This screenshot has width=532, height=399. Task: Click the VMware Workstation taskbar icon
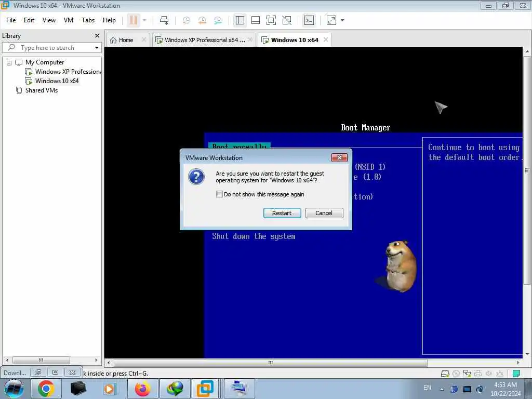[206, 389]
